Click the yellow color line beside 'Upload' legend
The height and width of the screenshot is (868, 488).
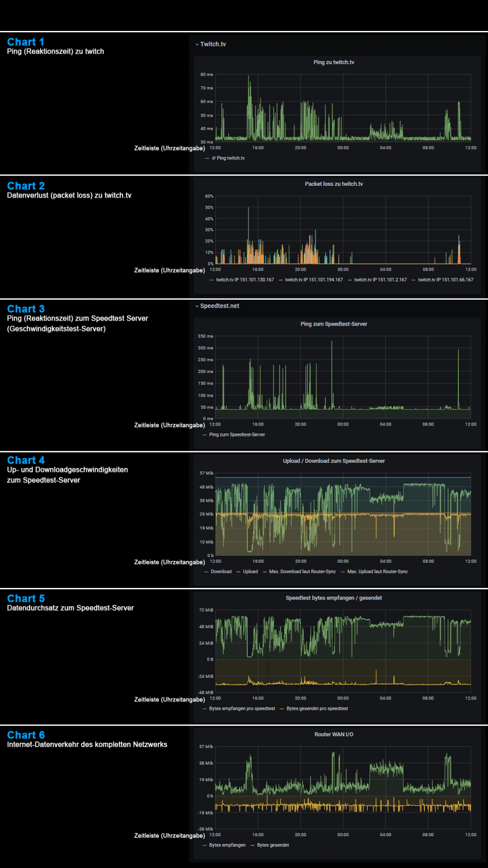pyautogui.click(x=238, y=572)
